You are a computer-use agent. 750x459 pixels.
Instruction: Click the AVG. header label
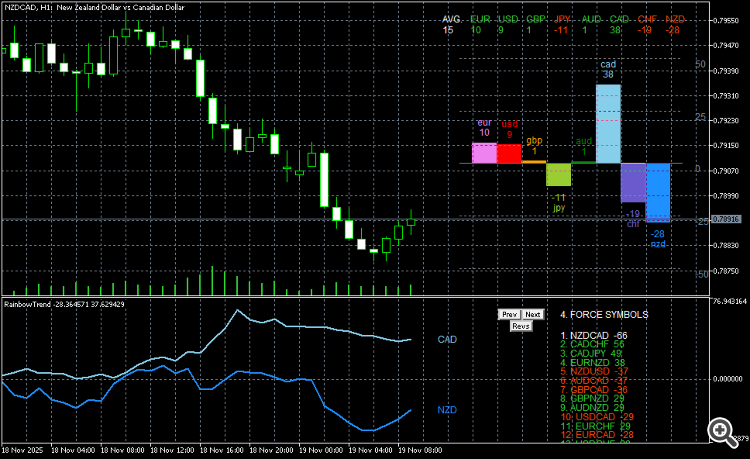pyautogui.click(x=452, y=19)
